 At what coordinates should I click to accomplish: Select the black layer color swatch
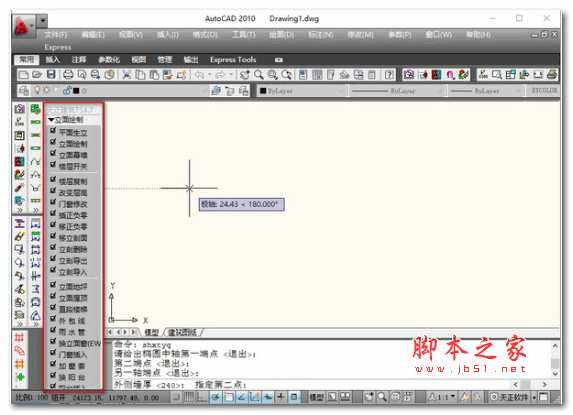[x=76, y=90]
